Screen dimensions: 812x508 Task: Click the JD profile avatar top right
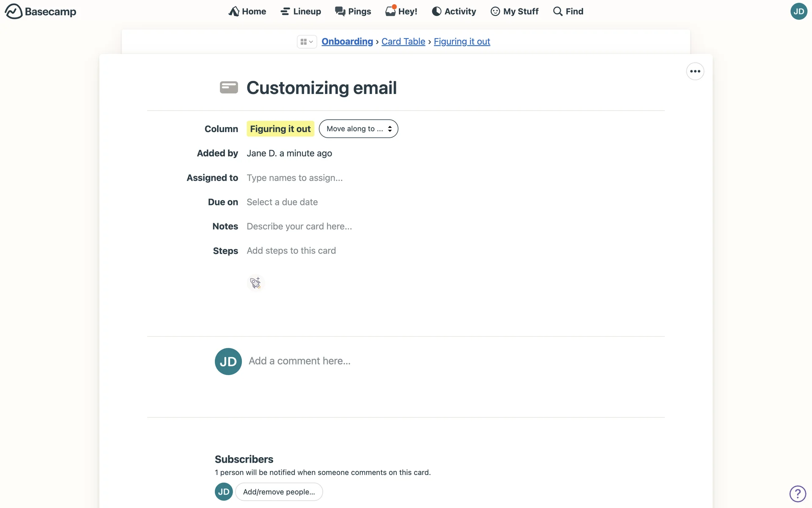798,11
